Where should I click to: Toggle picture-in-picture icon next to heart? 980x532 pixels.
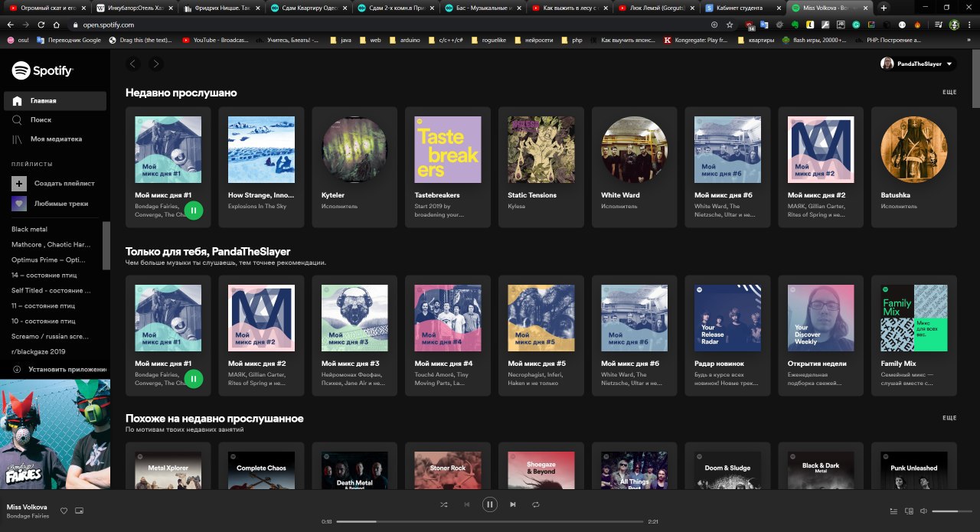[79, 511]
